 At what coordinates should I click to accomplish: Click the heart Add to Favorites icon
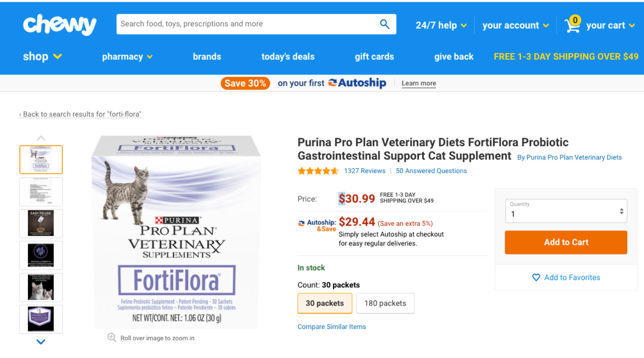(x=536, y=277)
